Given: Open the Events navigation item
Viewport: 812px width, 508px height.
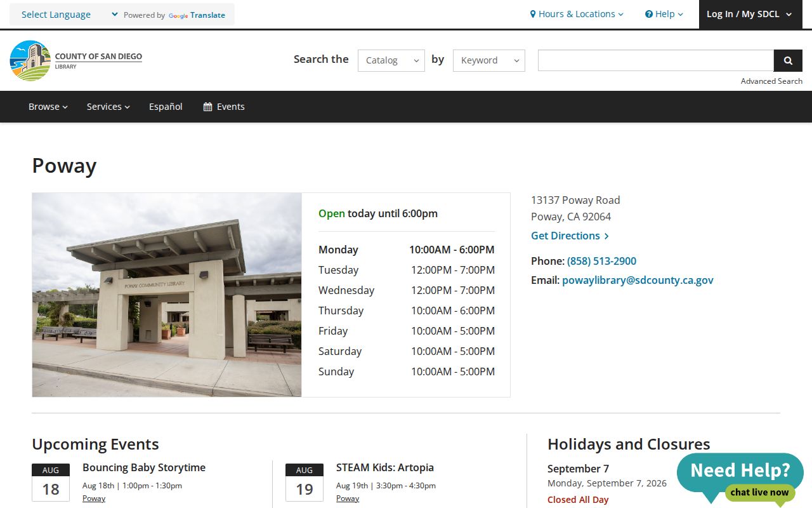Looking at the screenshot, I should [224, 107].
